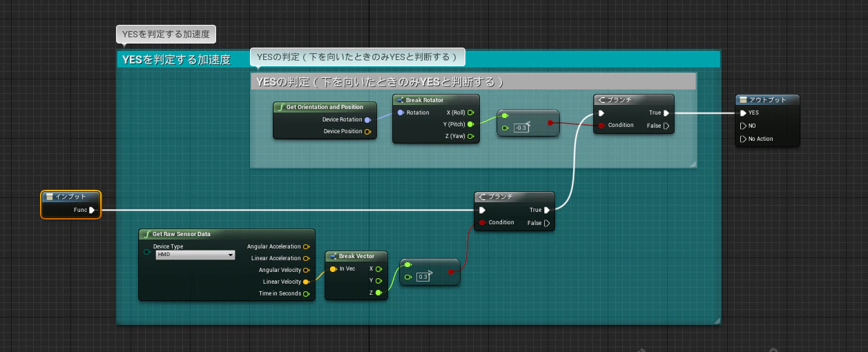Image resolution: width=868 pixels, height=352 pixels.
Task: Click the Func exec pin on インプット node
Action: click(x=93, y=210)
